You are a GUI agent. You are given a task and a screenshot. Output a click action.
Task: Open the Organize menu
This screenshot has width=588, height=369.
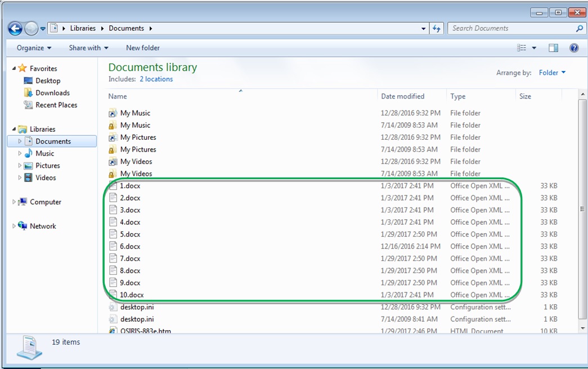[34, 48]
